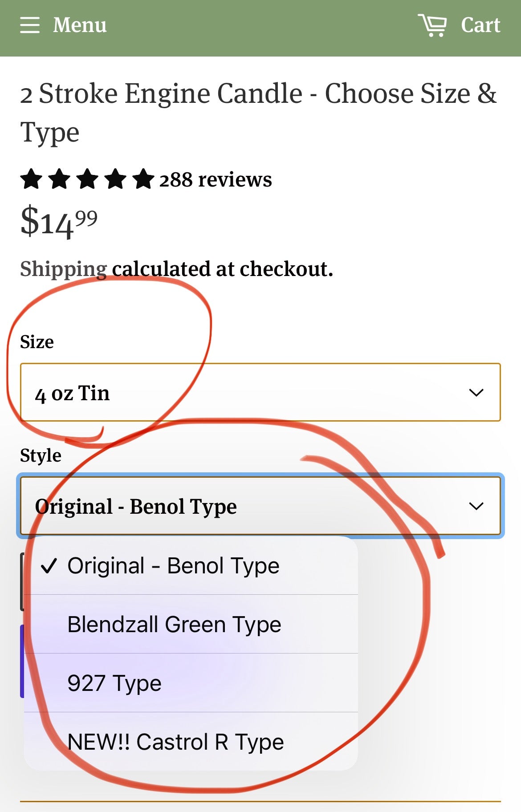Pick the NEW!! Castrol R Type option

tap(175, 742)
